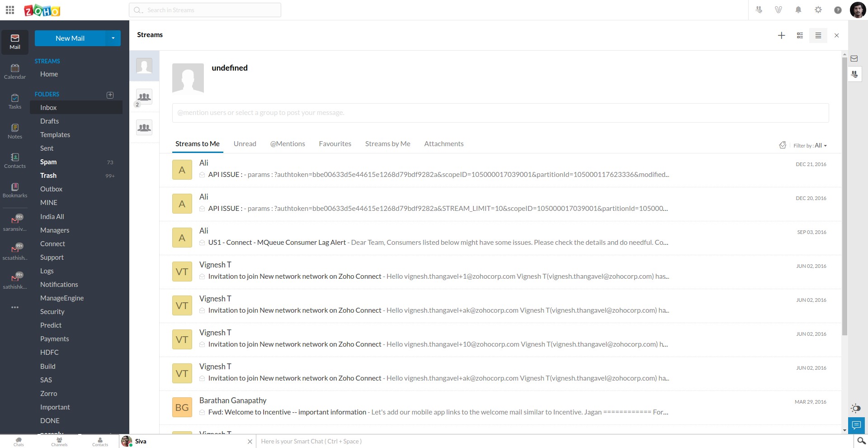Open the chat bubble button at bottom right
This screenshot has width=868, height=448.
coord(856,425)
